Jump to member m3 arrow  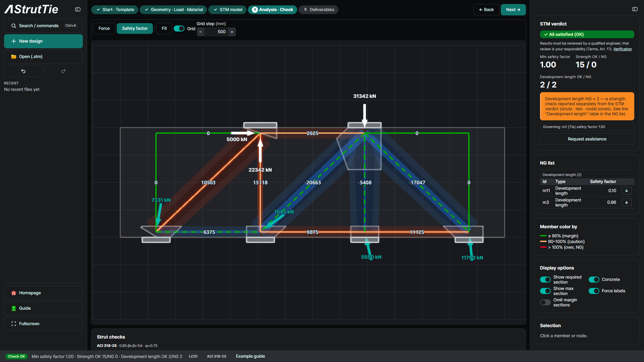point(627,202)
